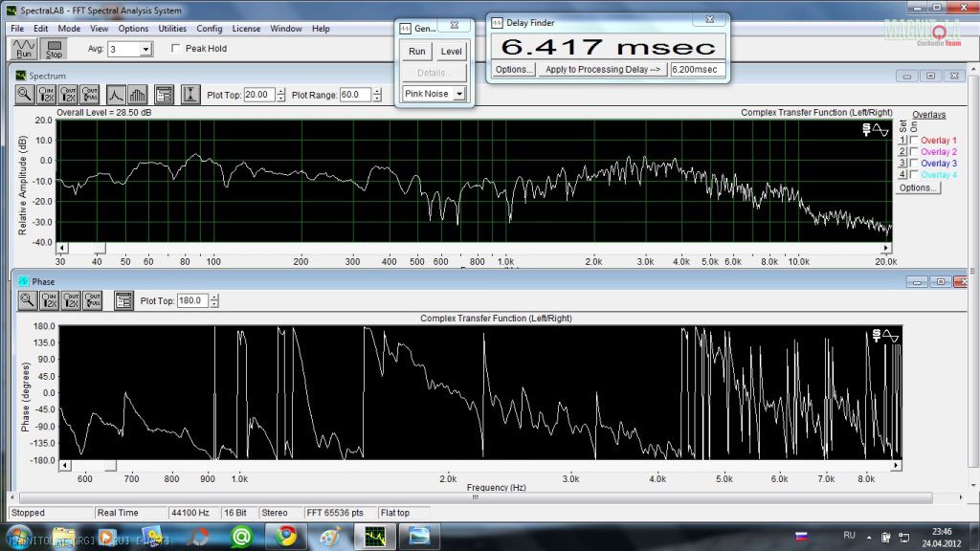
Task: Click Phase zoom out 2X icon
Action: (71, 300)
